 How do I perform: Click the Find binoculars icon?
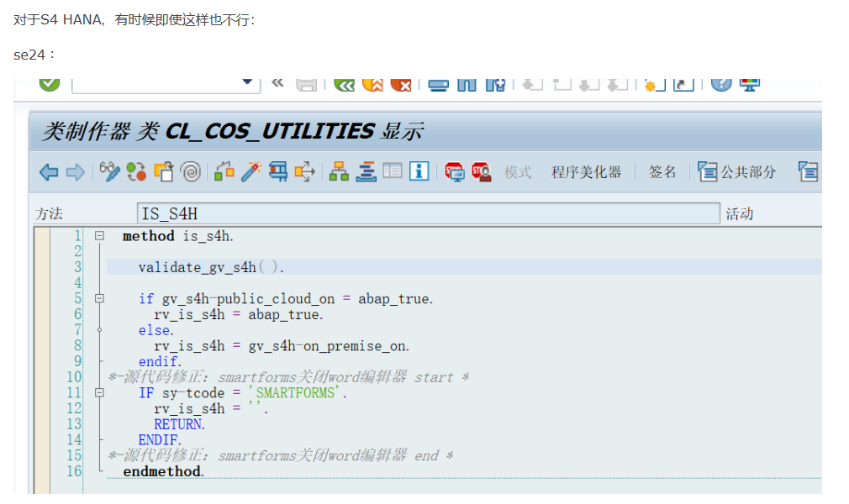(x=467, y=85)
